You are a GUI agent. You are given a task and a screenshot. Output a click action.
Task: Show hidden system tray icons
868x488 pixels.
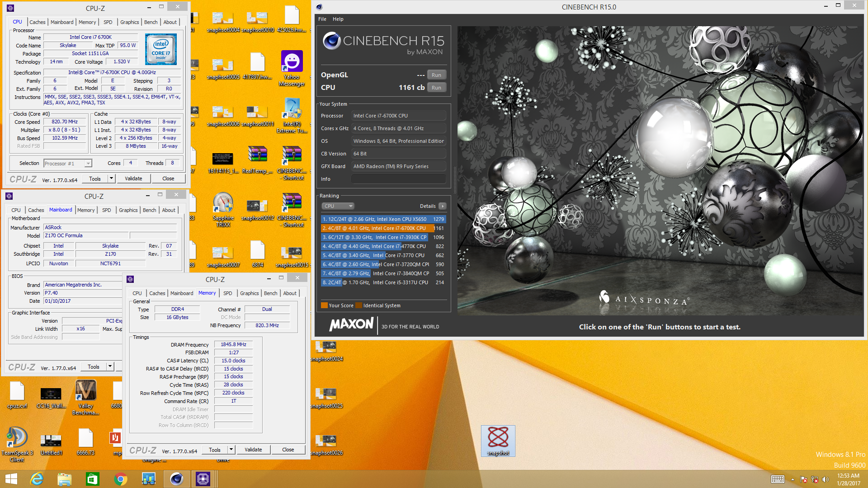793,479
